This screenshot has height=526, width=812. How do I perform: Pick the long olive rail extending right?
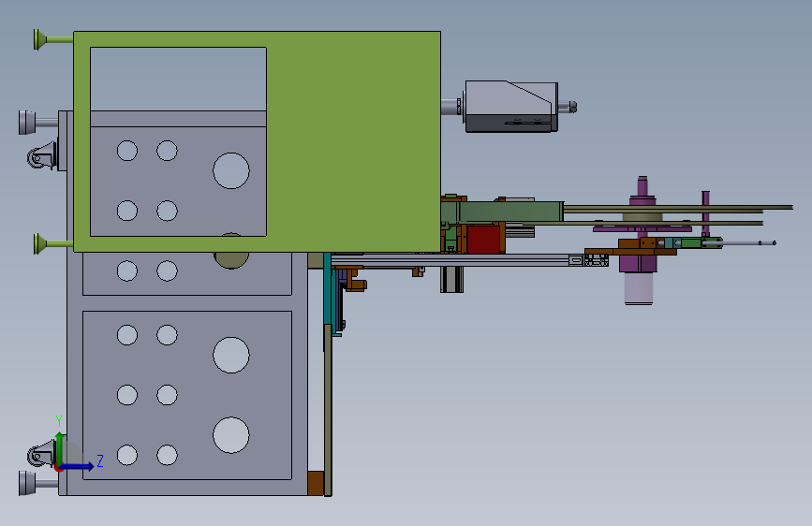pos(678,208)
